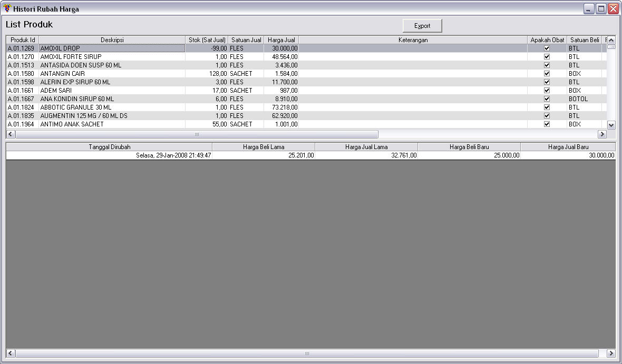Click the application icon in title bar
The width and height of the screenshot is (622, 364).
coord(7,8)
